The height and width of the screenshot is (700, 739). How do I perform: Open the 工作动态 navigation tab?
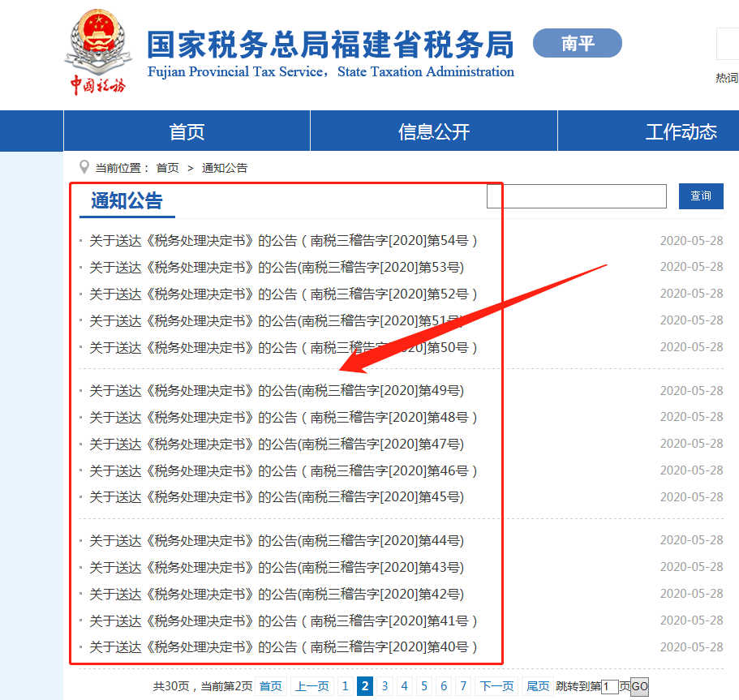click(681, 131)
